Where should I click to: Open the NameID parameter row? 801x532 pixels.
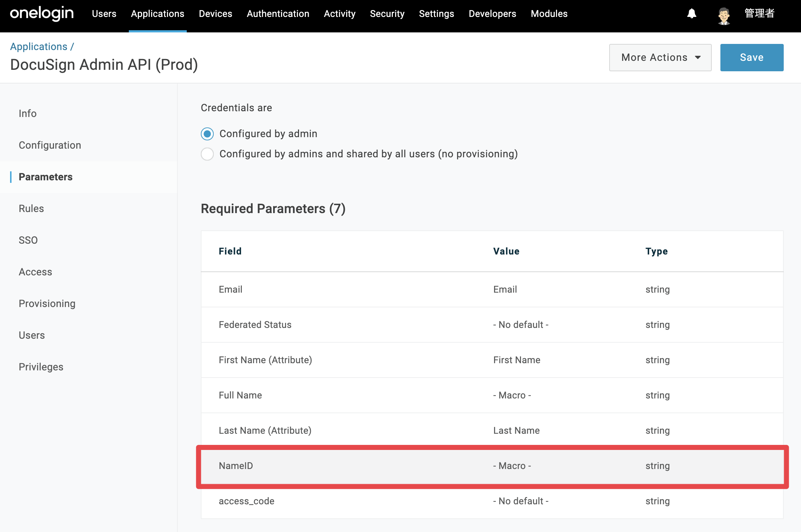tap(492, 466)
